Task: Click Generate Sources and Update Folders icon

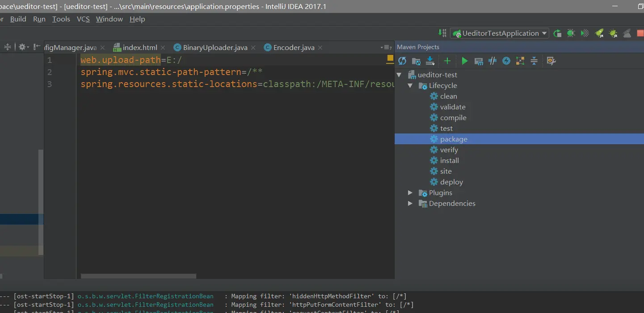Action: 416,61
